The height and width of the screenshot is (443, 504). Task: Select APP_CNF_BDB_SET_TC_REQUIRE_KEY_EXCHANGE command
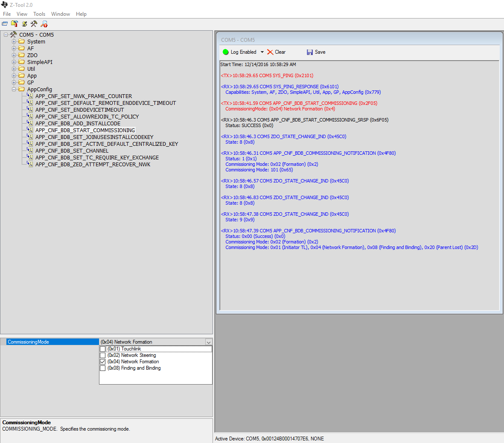[97, 157]
